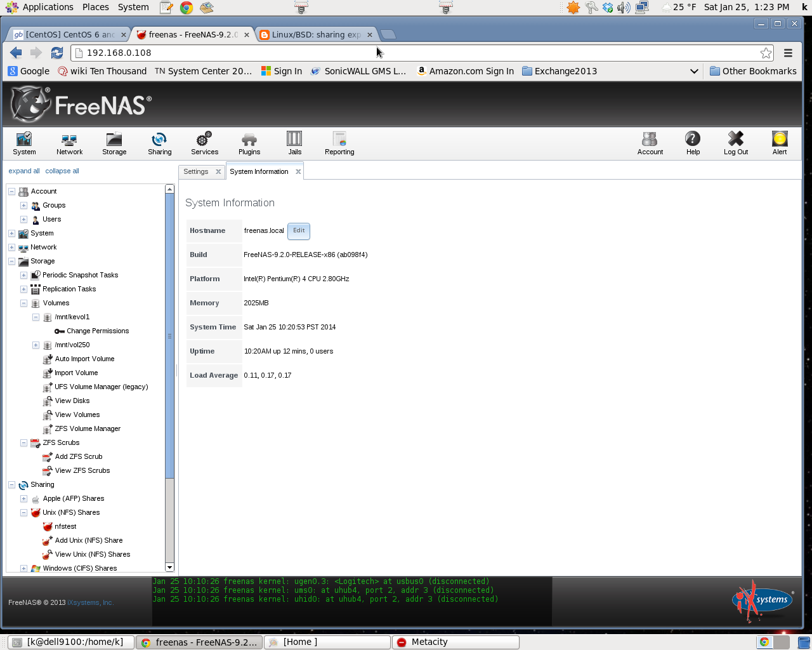Collapse the Storage tree node
This screenshot has width=812, height=650.
pyautogui.click(x=11, y=261)
